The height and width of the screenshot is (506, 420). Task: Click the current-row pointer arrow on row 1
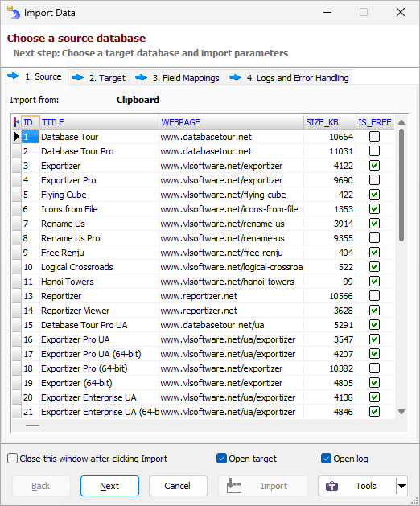[16, 137]
